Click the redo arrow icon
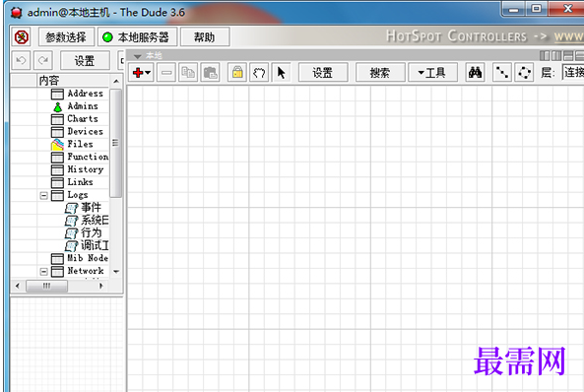The width and height of the screenshot is (584, 392). tap(43, 60)
